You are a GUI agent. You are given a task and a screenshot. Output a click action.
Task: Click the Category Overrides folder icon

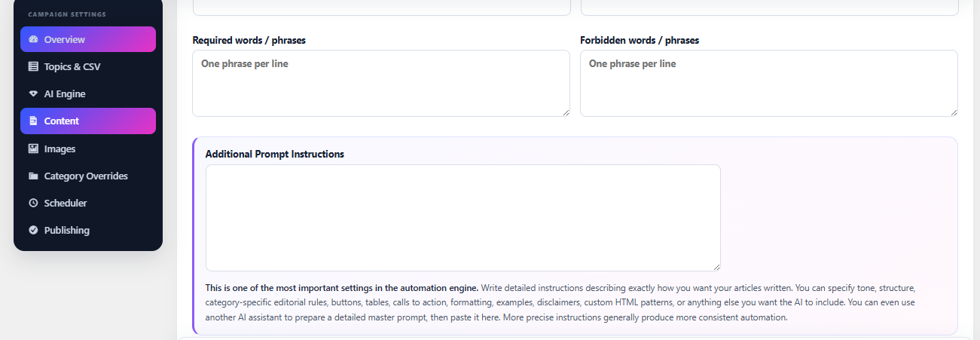(33, 176)
